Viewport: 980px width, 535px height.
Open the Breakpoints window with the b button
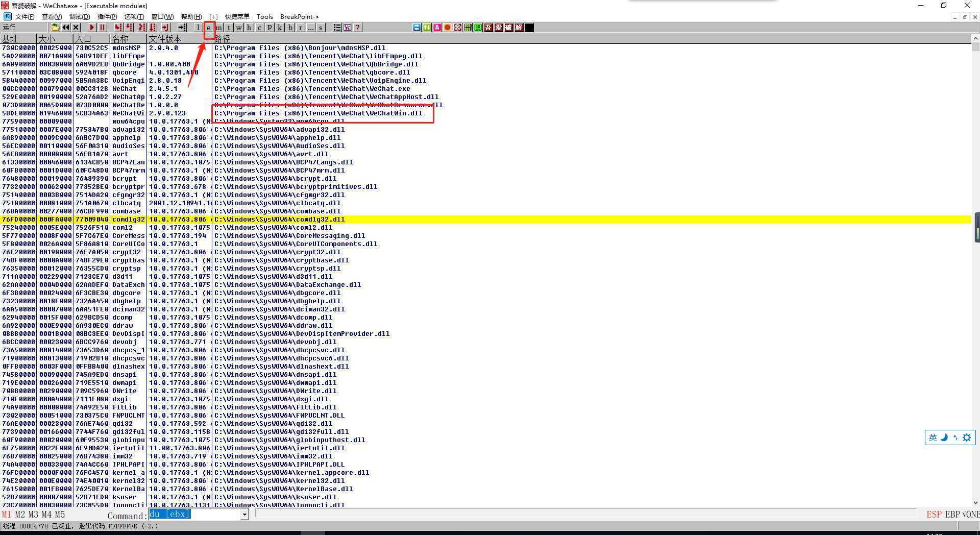tap(290, 28)
